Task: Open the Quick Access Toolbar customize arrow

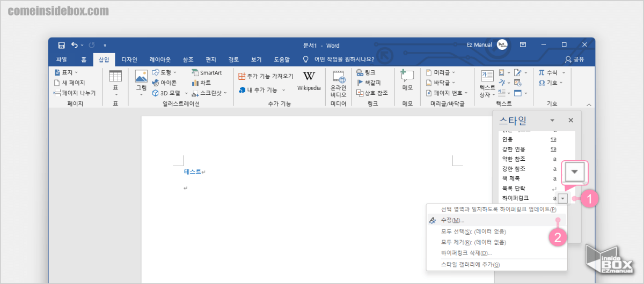Action: point(105,45)
